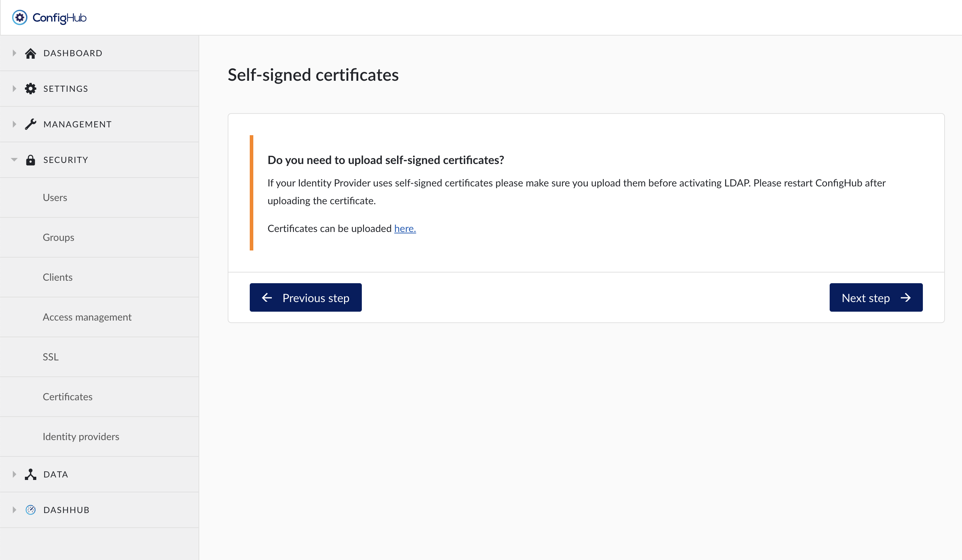Select the SSL sidebar entry
The height and width of the screenshot is (560, 962).
[51, 356]
